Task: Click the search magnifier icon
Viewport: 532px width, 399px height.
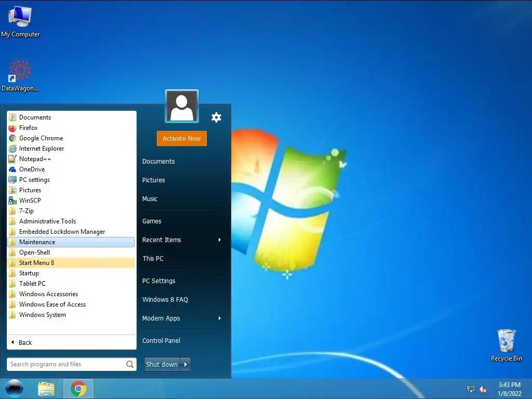Action: tap(129, 364)
